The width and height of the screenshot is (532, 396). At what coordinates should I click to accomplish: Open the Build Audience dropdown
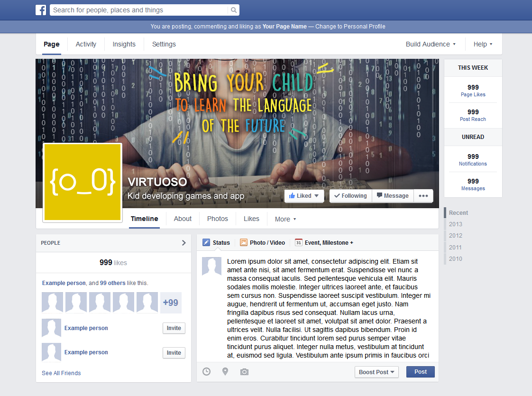pos(431,44)
